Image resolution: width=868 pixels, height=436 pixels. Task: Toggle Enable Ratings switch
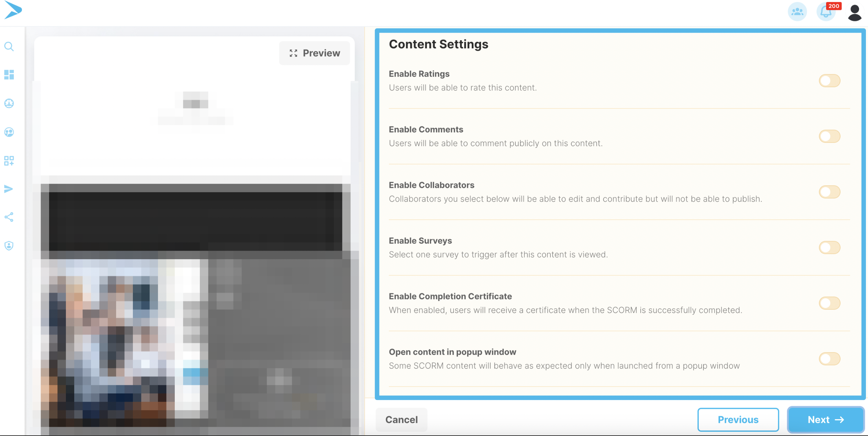(x=830, y=81)
